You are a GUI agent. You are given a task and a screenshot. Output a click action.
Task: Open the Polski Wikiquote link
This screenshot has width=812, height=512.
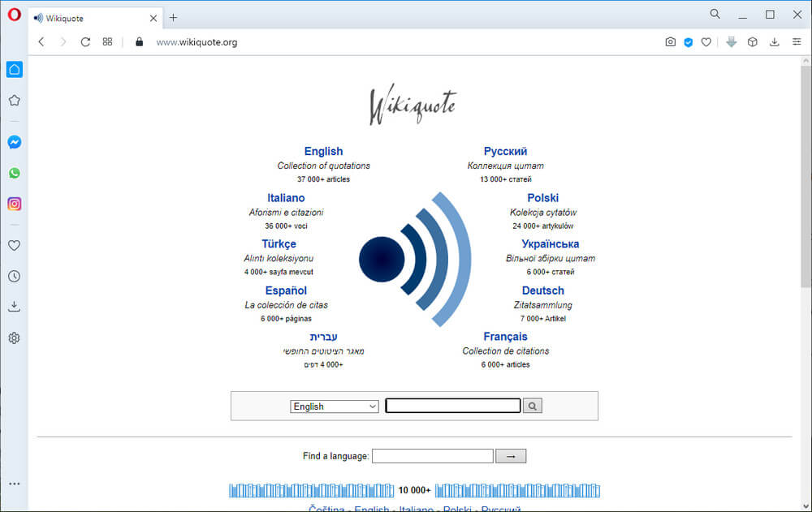tap(542, 198)
